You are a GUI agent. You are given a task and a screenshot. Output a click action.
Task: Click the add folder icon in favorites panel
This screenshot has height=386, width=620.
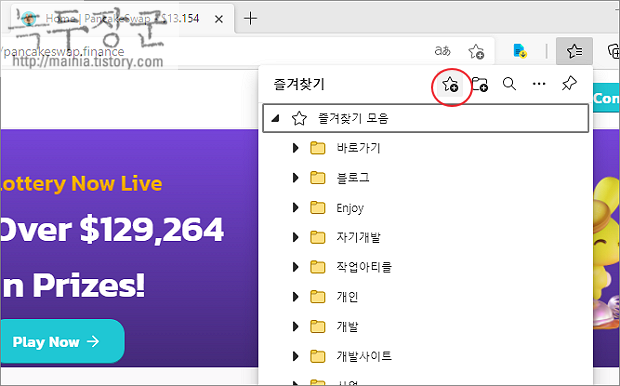point(480,84)
